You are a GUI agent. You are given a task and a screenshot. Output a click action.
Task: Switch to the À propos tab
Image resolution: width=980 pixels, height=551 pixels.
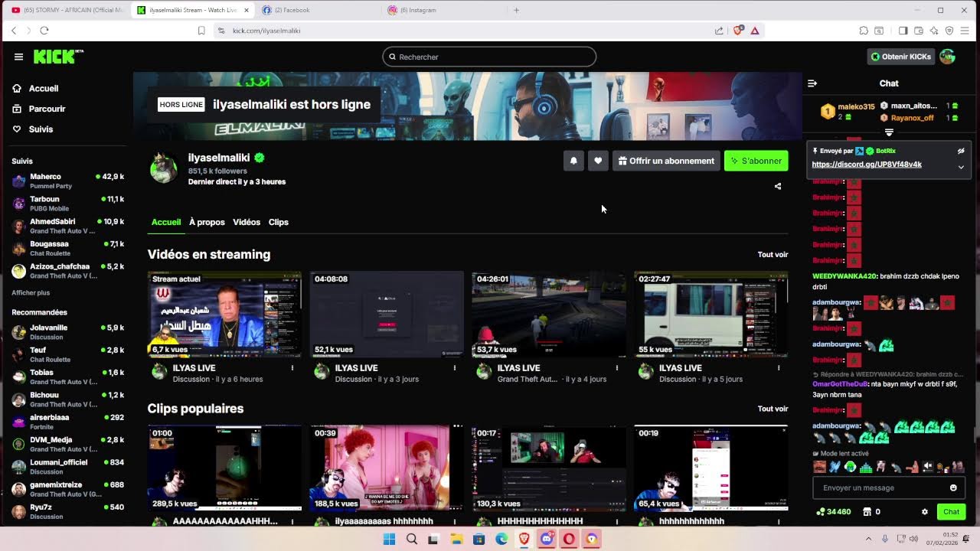[x=207, y=222]
